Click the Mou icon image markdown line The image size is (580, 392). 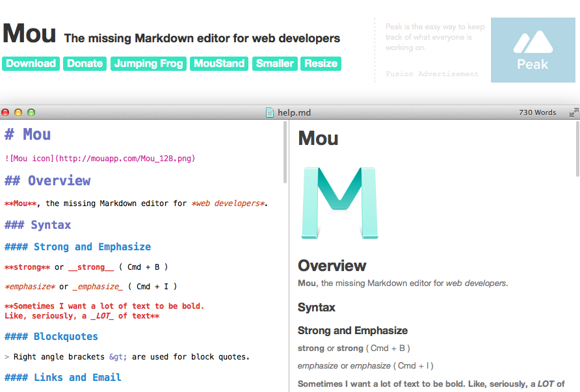click(x=100, y=159)
